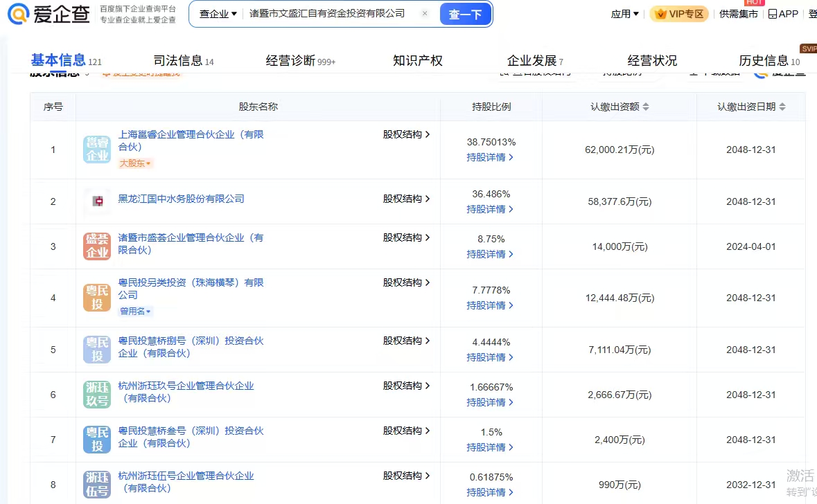817x504 pixels.
Task: Expand the 曾用名 tag dropdown
Action: pyautogui.click(x=135, y=312)
